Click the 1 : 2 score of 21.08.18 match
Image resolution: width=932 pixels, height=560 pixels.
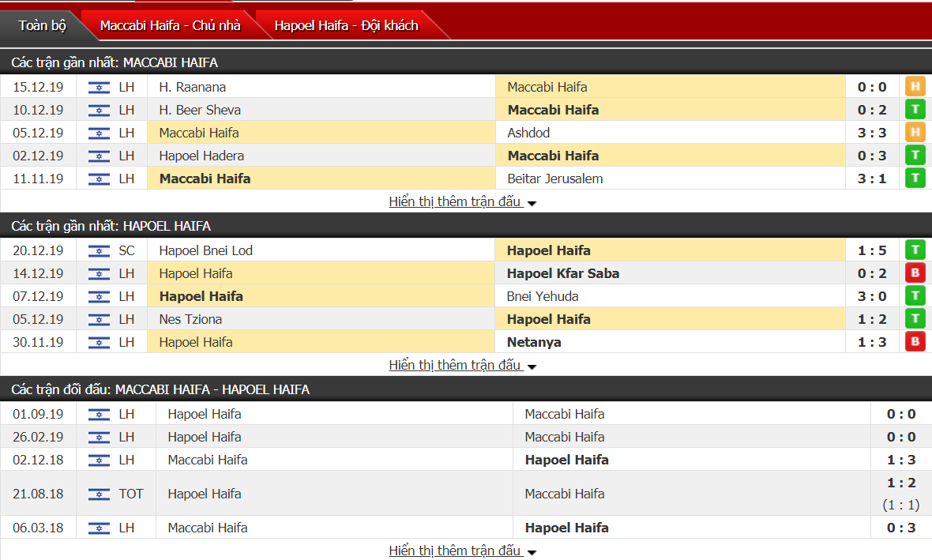901,483
